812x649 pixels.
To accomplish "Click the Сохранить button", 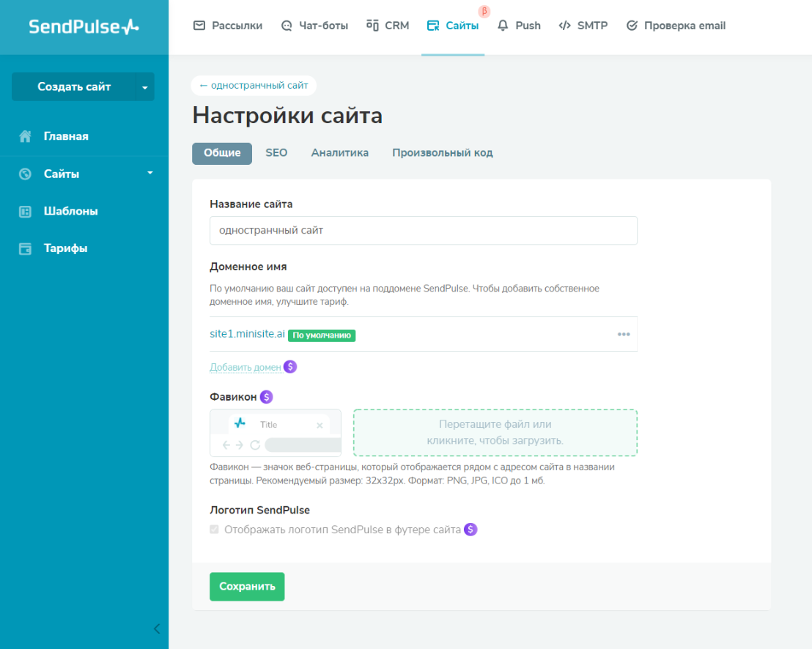I will [247, 587].
